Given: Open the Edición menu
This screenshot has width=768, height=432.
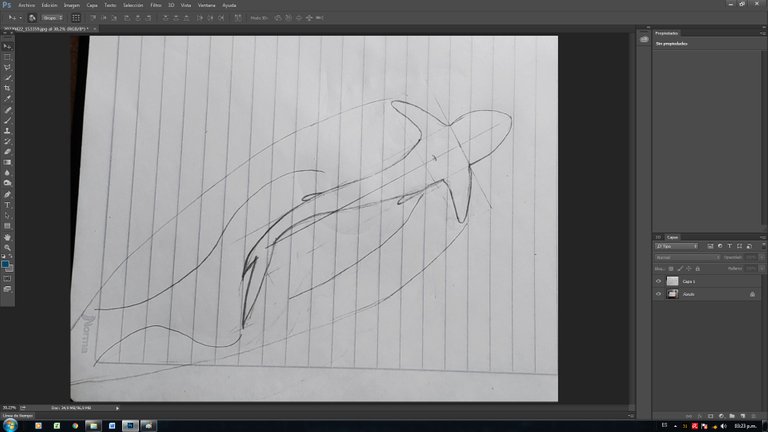Looking at the screenshot, I should (49, 5).
